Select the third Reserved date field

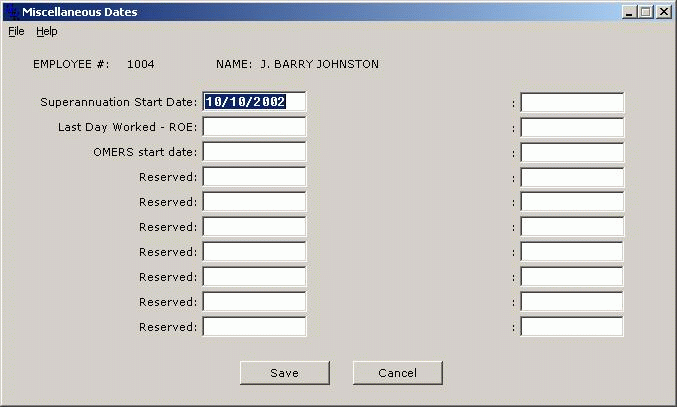[254, 227]
